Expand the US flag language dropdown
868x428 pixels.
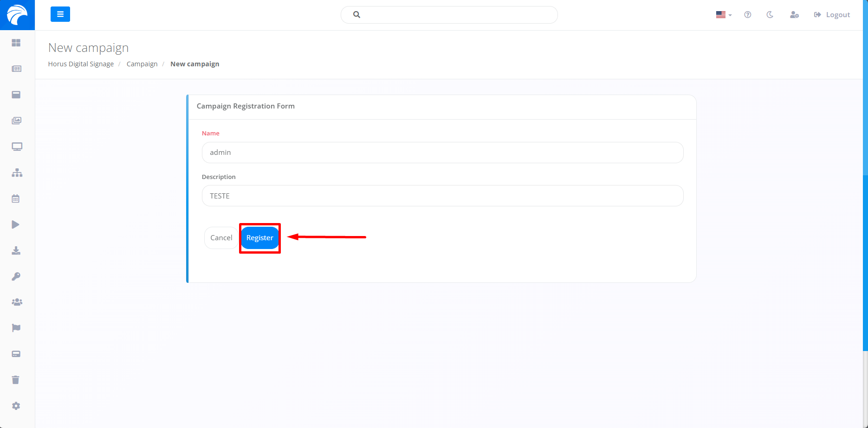(723, 15)
